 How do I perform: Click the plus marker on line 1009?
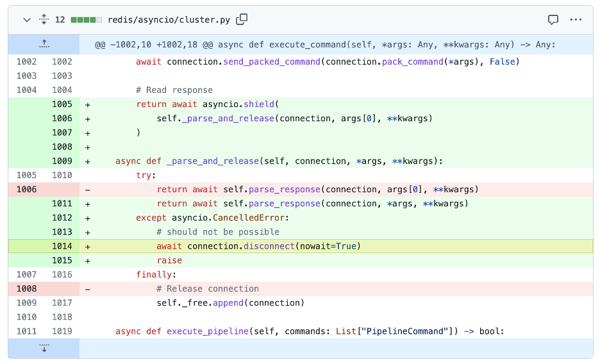(x=88, y=161)
